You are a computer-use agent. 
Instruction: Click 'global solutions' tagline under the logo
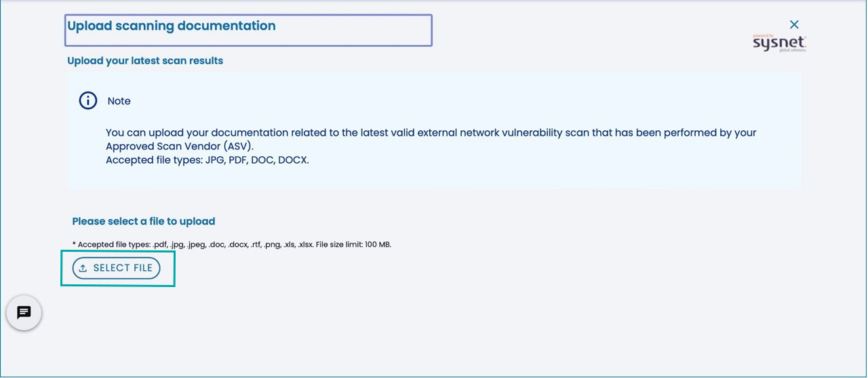[791, 50]
